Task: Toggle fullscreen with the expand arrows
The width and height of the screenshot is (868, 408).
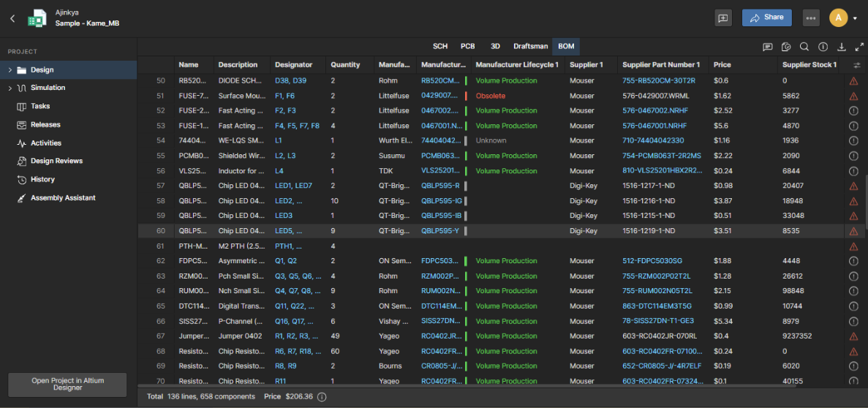Action: tap(860, 47)
